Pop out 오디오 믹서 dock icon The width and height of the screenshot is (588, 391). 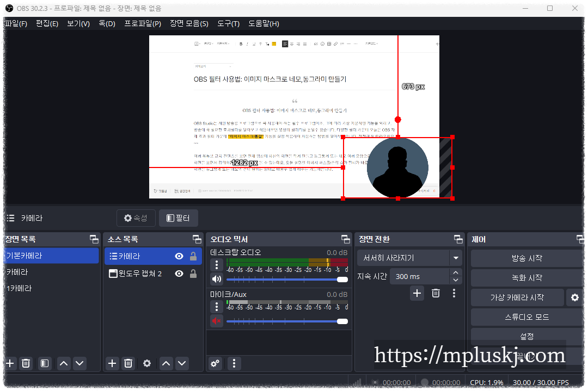click(345, 239)
